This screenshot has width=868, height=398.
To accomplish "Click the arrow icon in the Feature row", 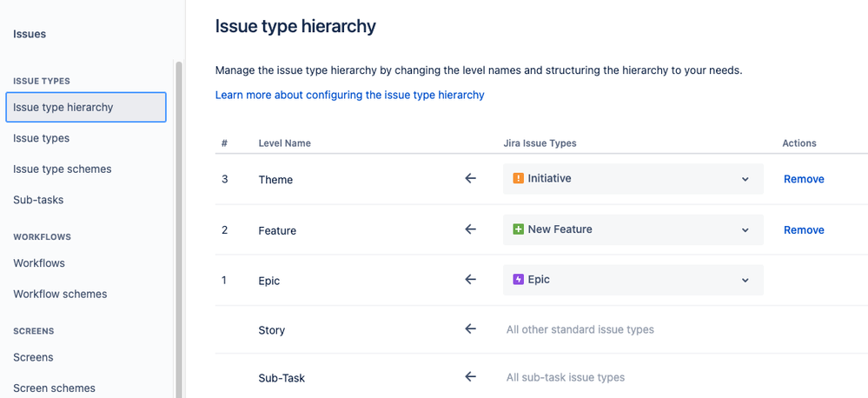I will [471, 229].
